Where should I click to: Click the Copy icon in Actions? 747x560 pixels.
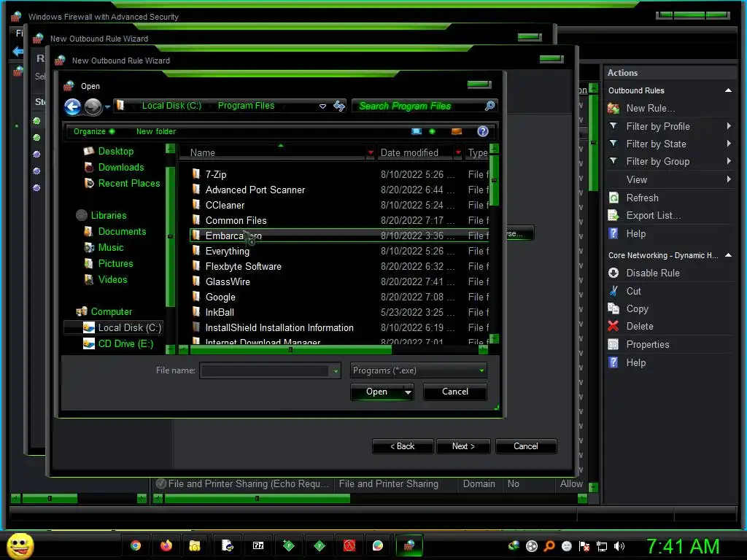(x=614, y=308)
